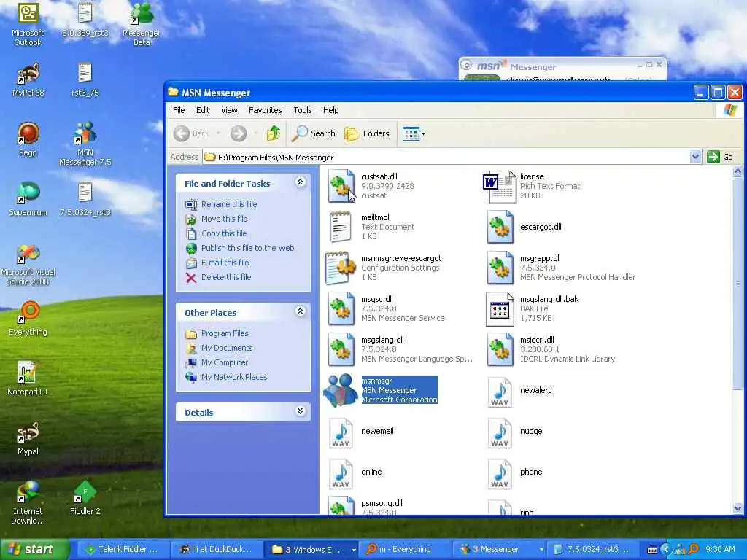Viewport: 747px width, 560px height.
Task: Toggle the Folders pane button
Action: point(367,134)
